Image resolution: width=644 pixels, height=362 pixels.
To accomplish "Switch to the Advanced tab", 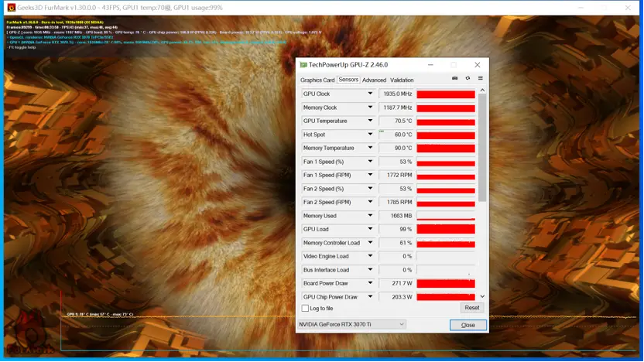I will 374,80.
